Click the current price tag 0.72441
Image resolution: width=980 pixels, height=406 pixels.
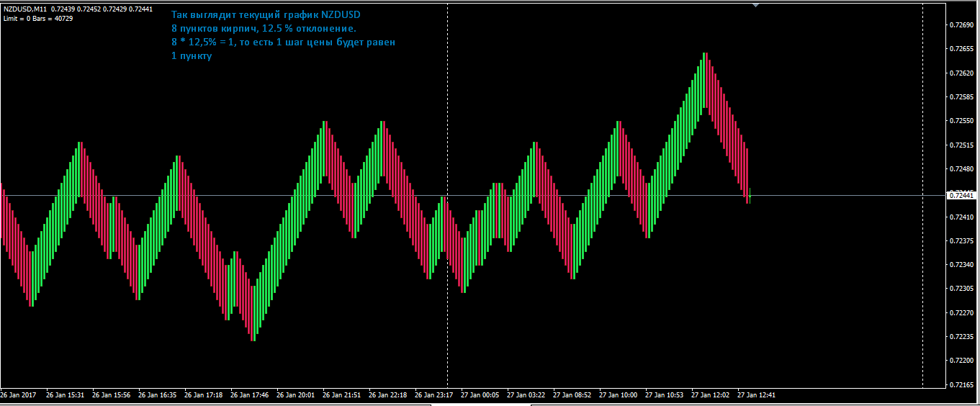pos(961,195)
